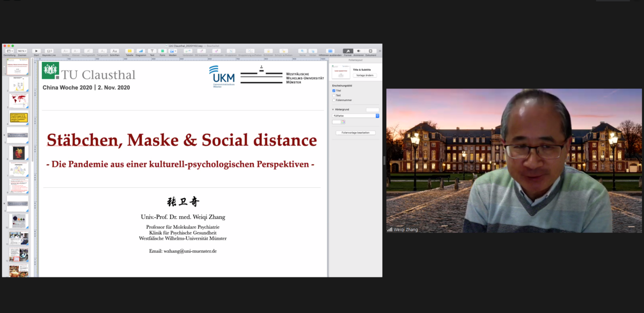
Task: Select the world map slide thumbnail
Action: (x=18, y=101)
